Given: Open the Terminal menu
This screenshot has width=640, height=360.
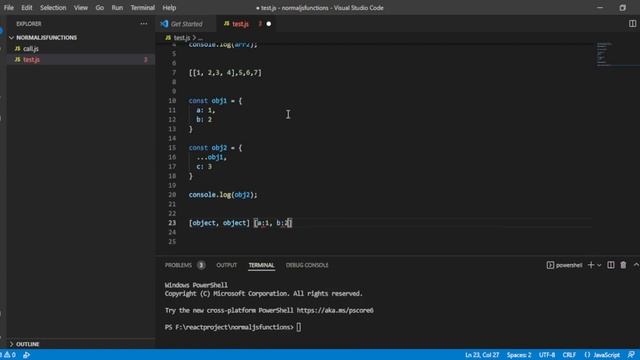Looking at the screenshot, I should click(142, 8).
